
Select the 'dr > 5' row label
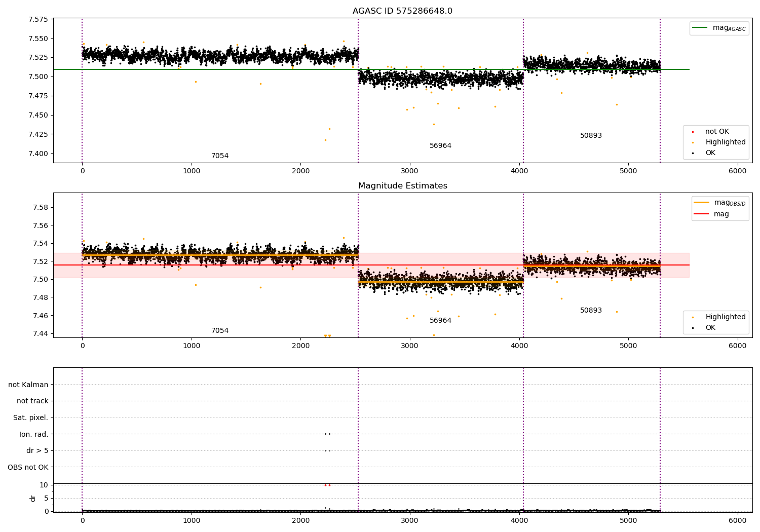[x=37, y=451]
